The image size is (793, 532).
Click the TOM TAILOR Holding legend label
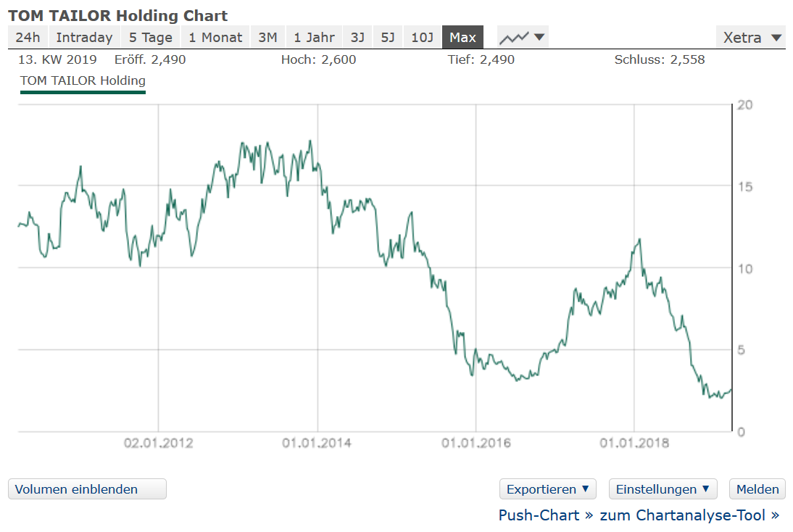[83, 81]
